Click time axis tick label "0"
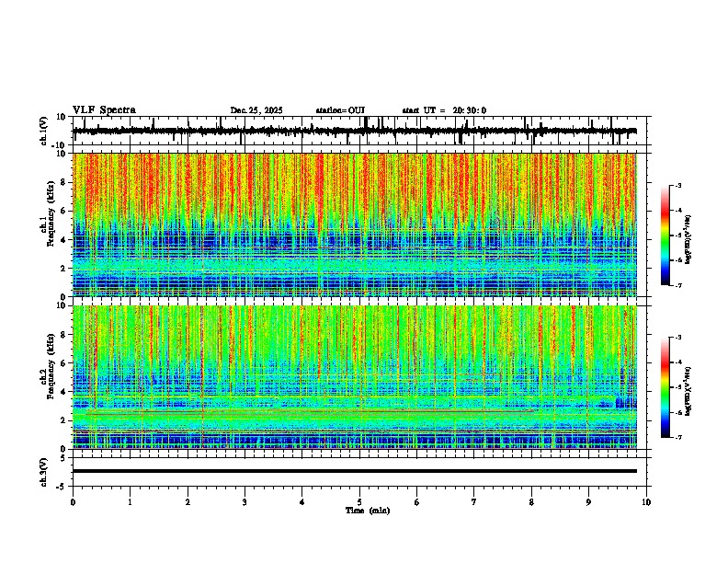 click(x=73, y=502)
